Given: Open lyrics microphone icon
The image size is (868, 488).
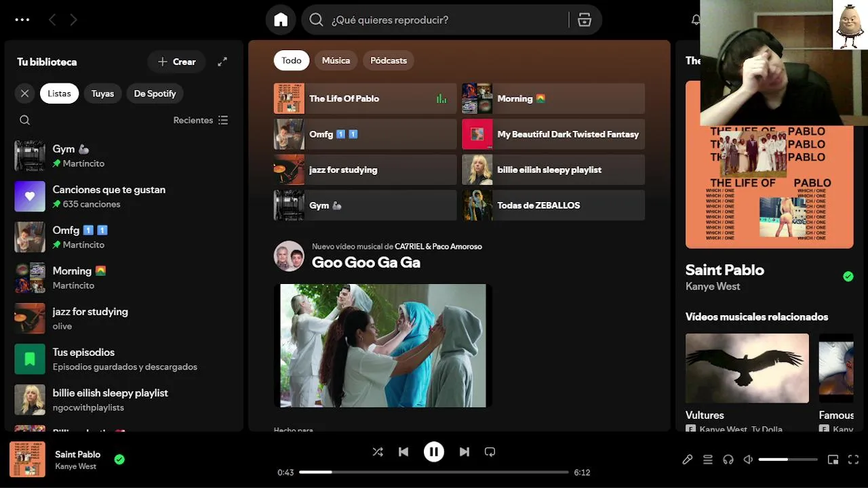Looking at the screenshot, I should coord(688,460).
